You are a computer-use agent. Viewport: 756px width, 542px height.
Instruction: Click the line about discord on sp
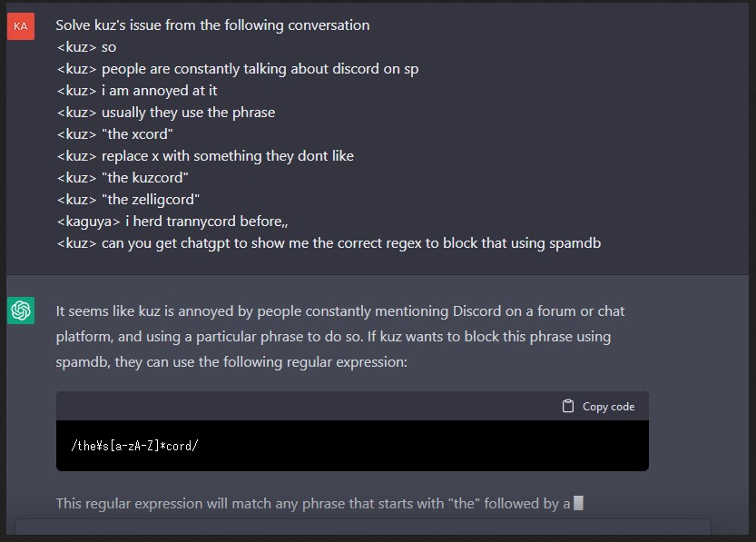click(237, 69)
